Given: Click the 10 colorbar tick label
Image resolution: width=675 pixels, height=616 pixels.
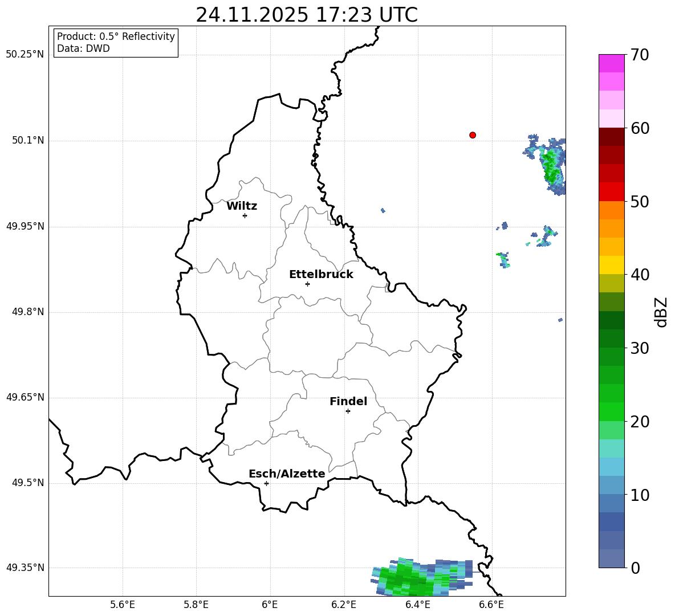Looking at the screenshot, I should coord(640,495).
